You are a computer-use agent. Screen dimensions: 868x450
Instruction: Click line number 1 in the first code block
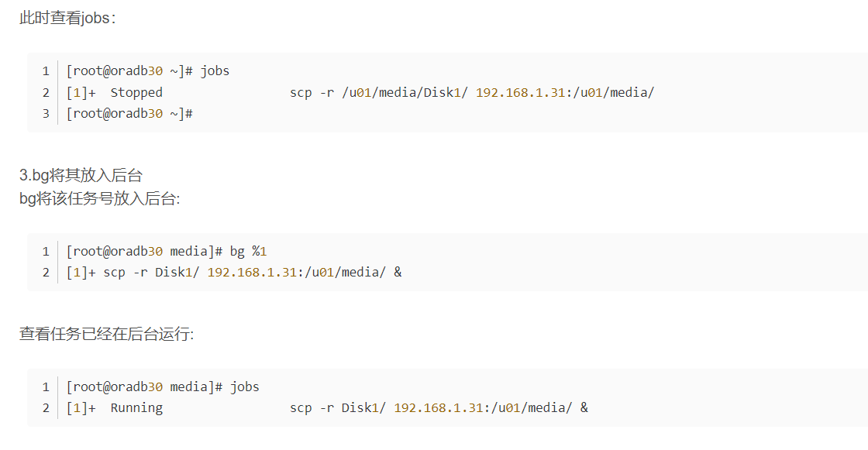pos(46,71)
